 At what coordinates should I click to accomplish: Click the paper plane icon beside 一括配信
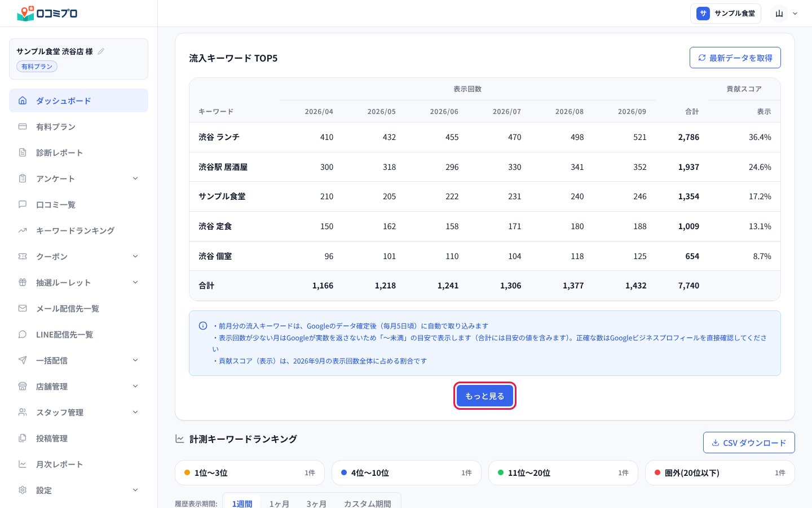pyautogui.click(x=23, y=360)
